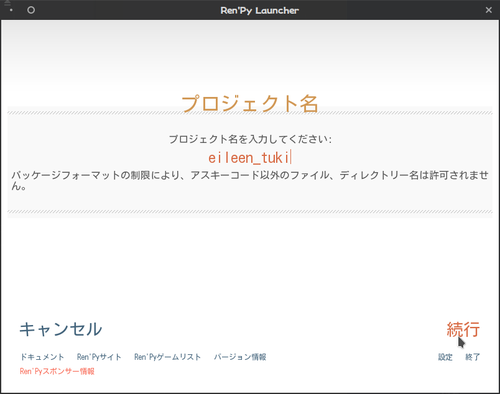The height and width of the screenshot is (394, 500).
Task: Open the ドキュメント link
Action: point(42,357)
